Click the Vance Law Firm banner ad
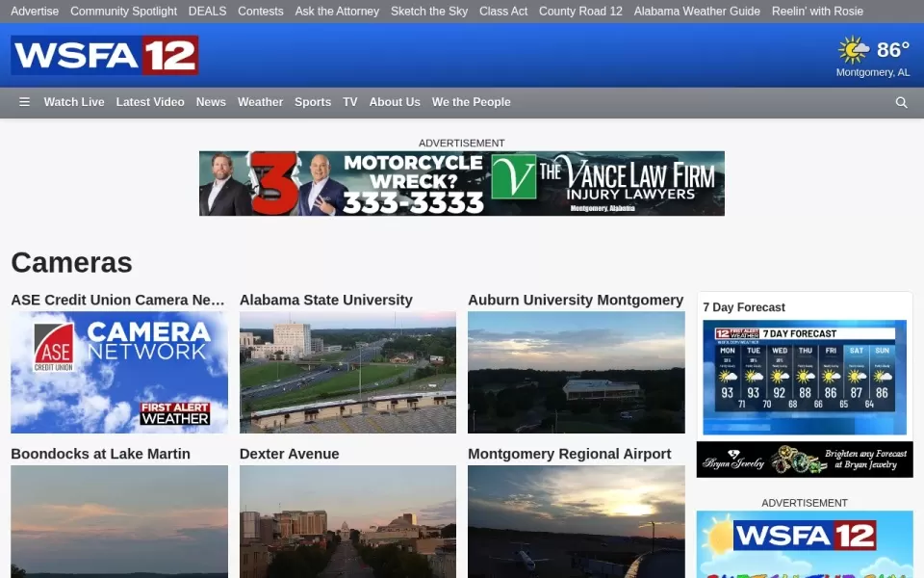Image resolution: width=924 pixels, height=578 pixels. click(x=462, y=183)
